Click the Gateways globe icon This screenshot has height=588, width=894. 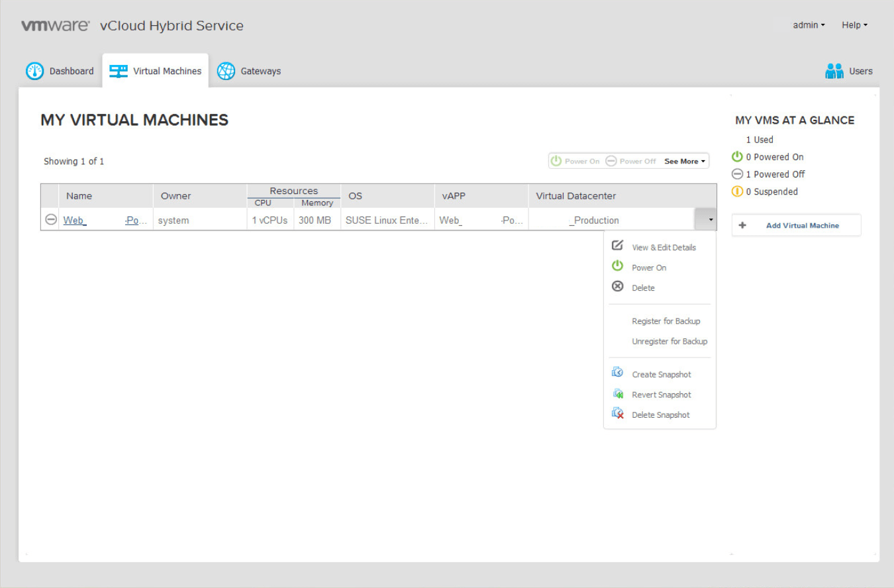click(226, 71)
